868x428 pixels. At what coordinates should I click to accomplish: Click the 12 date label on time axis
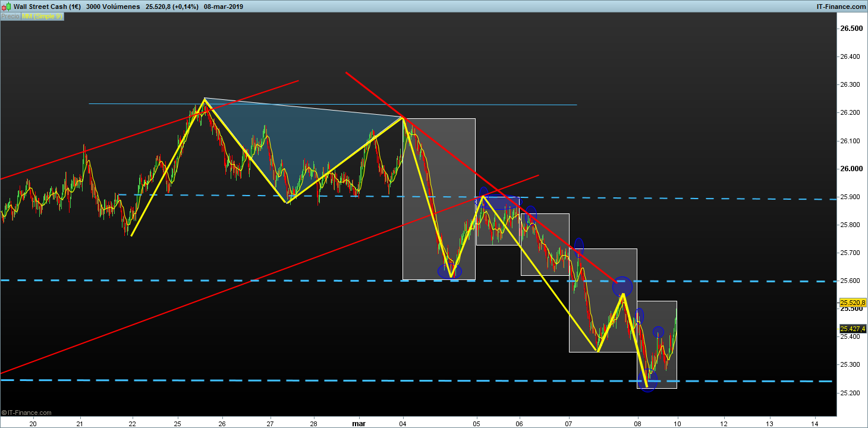point(723,423)
